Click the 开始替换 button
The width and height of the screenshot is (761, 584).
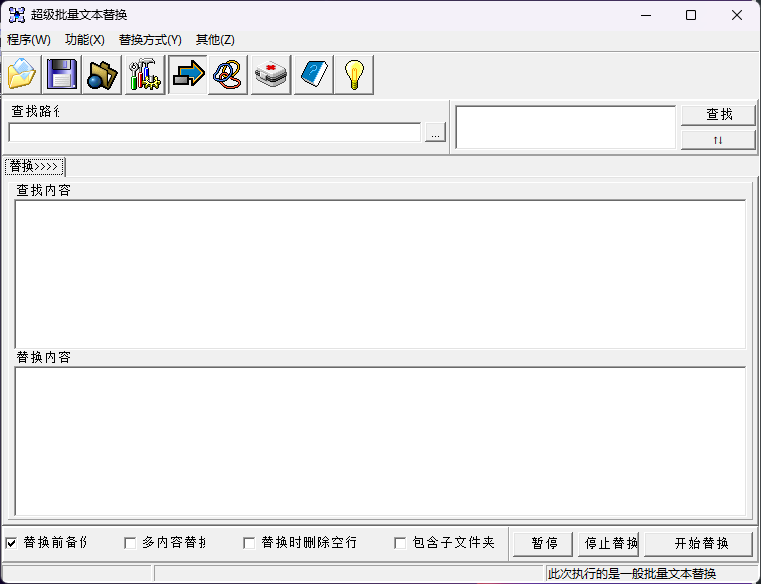(x=698, y=543)
